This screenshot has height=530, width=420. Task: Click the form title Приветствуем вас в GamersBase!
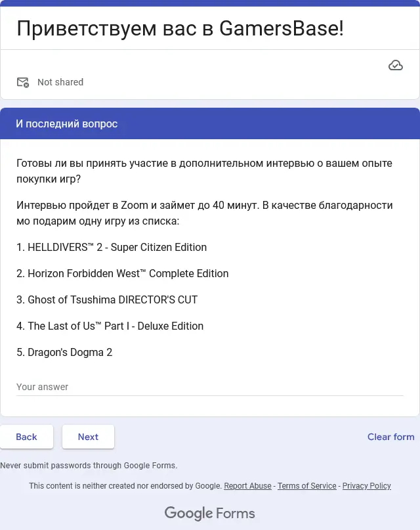tap(180, 28)
